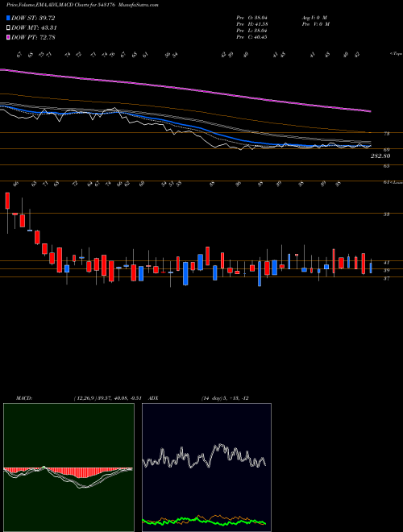Click the 53 axis label on the candlestick chart
Viewport: 403px width, 532px height.
pyautogui.click(x=386, y=214)
